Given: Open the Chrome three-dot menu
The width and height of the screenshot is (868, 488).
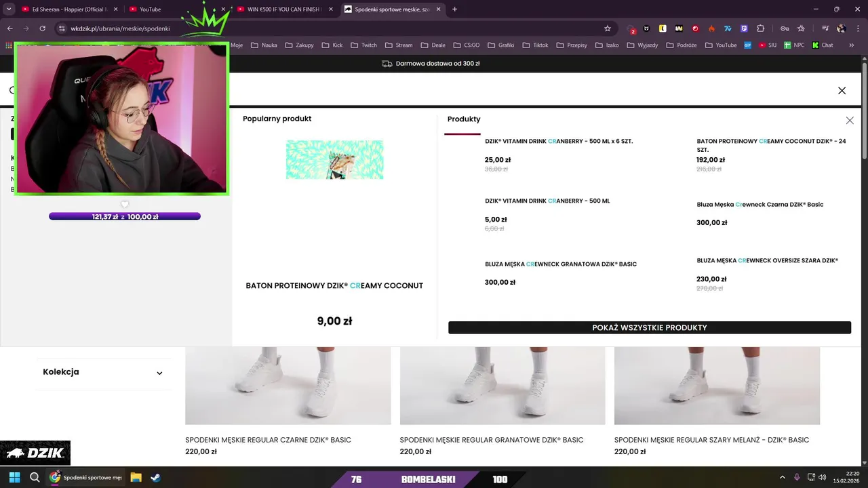Looking at the screenshot, I should tap(858, 28).
